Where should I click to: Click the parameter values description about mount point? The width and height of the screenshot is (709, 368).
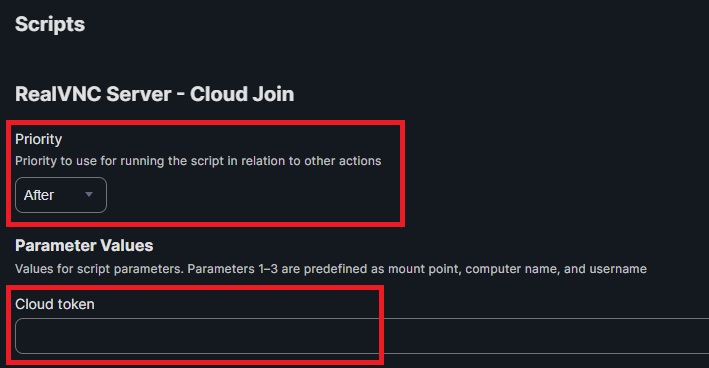(331, 269)
